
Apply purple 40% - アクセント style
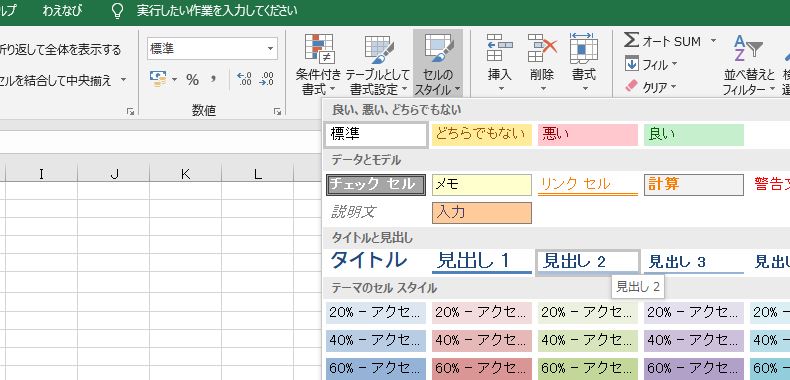pyautogui.click(x=694, y=341)
